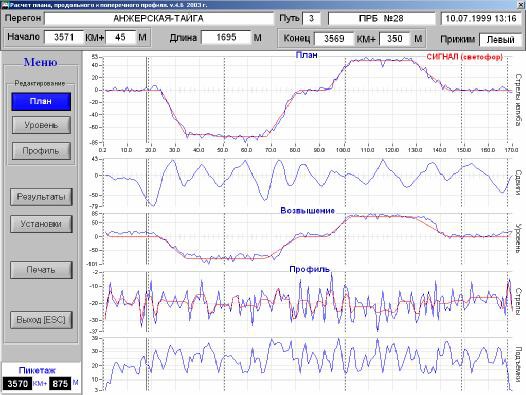Click the Начало kilometre field 3571
The image size is (526, 395).
[64, 37]
